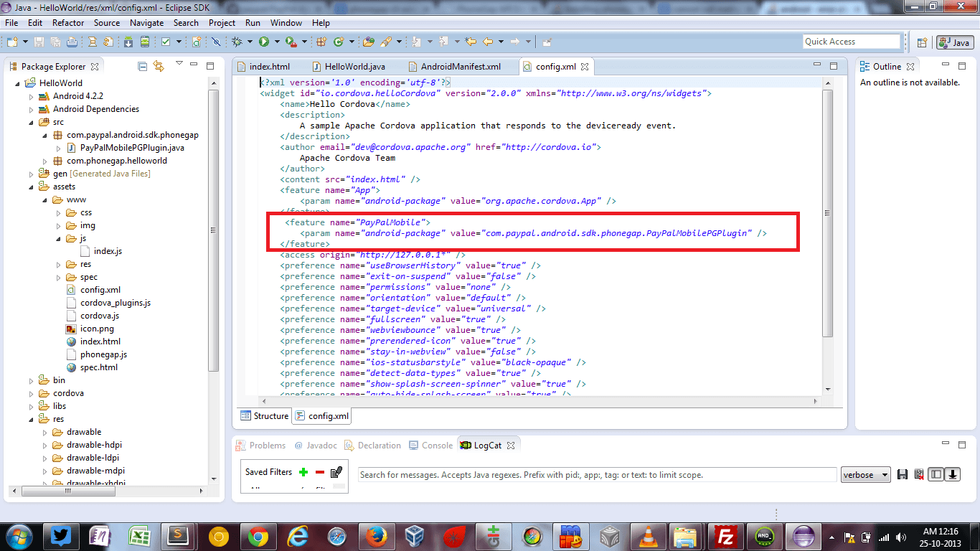Expand the Android 4.2.2 node

(x=31, y=96)
